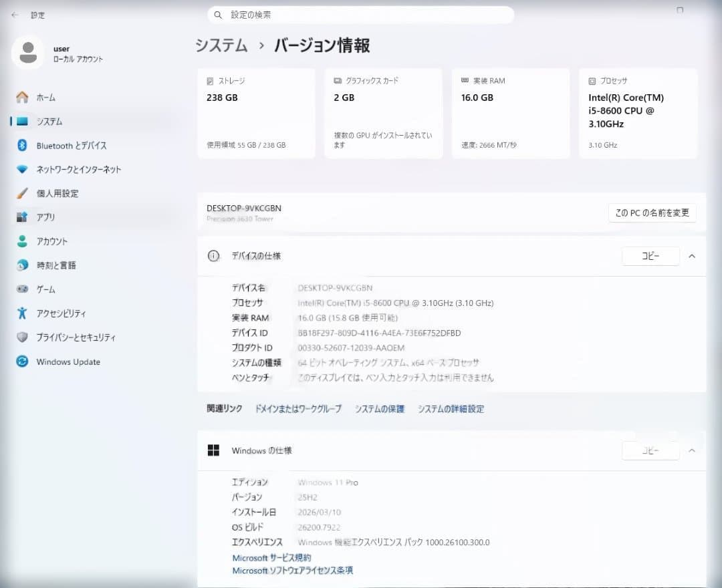The height and width of the screenshot is (588, 722).
Task: Click the maximize window button
Action: coord(680,10)
